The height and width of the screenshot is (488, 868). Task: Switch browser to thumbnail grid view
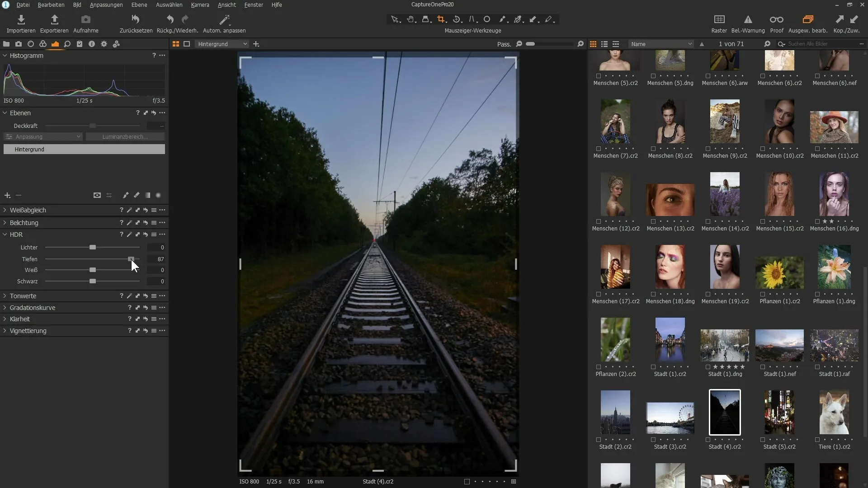[x=593, y=44]
